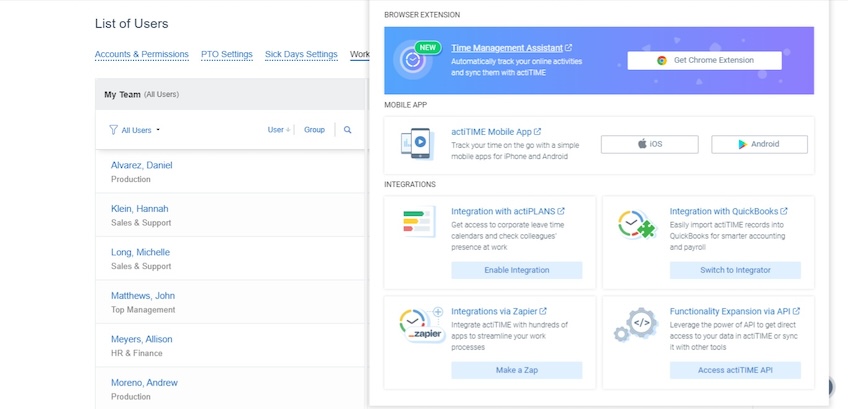Click Sales & Support under Klein, Hannah
848x409 pixels.
click(x=141, y=223)
